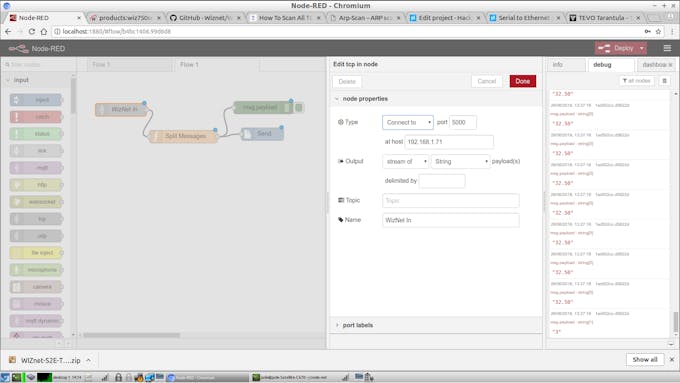The width and height of the screenshot is (680, 383).
Task: Select the file inject node in palette
Action: click(36, 253)
